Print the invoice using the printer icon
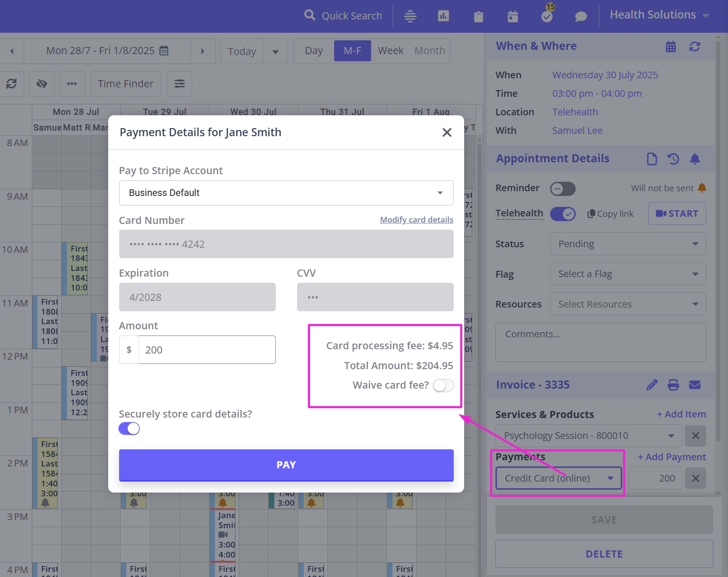The height and width of the screenshot is (577, 728). click(x=673, y=385)
